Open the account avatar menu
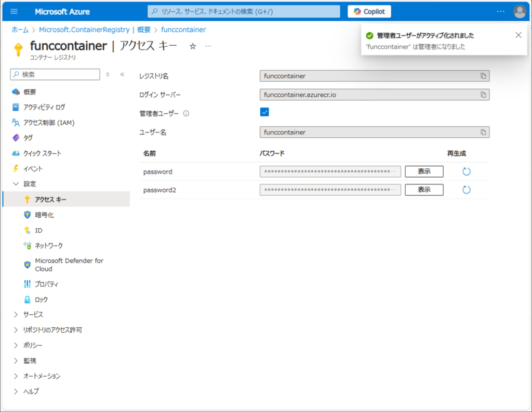This screenshot has height=412, width=532. pos(520,11)
